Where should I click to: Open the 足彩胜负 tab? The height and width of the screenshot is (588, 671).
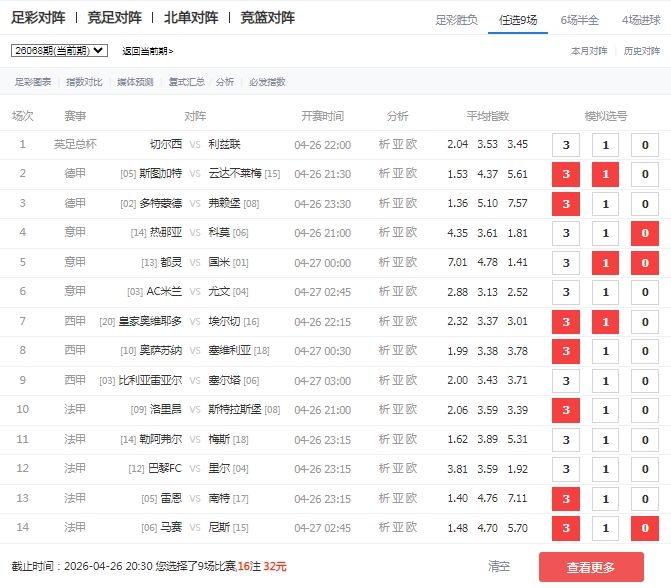(x=456, y=19)
